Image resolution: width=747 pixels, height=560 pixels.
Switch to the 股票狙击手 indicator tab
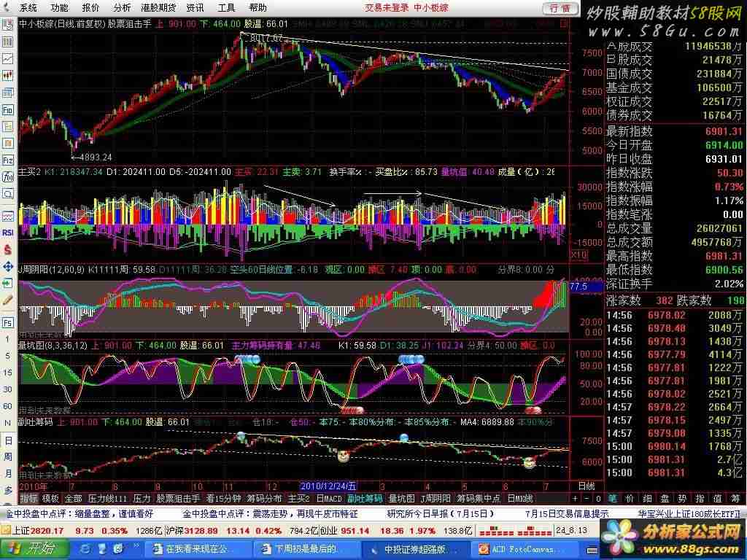(178, 499)
